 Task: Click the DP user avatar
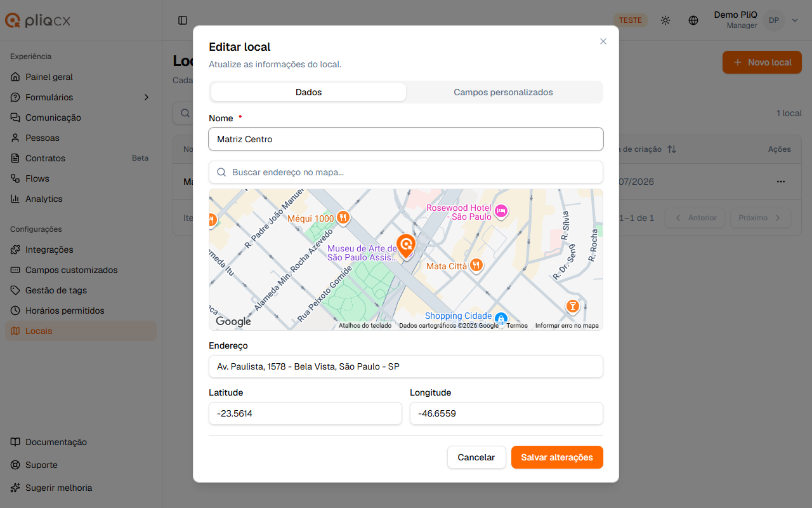pos(774,20)
